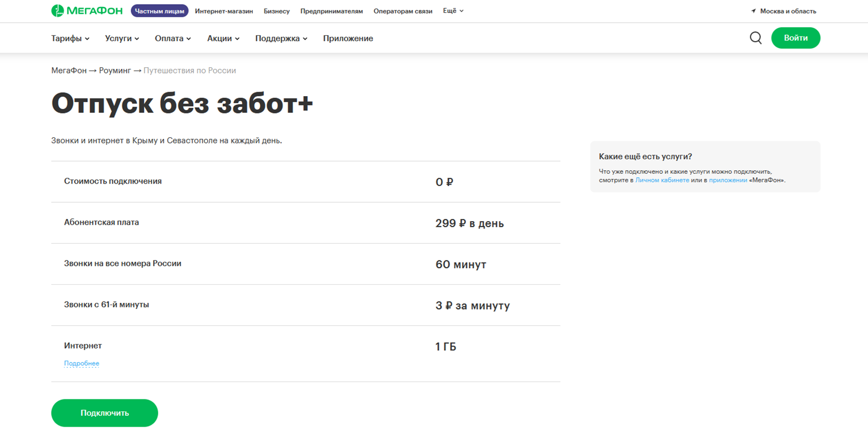This screenshot has height=436, width=868.
Task: Open the приложении link in the sidebar
Action: pos(728,180)
